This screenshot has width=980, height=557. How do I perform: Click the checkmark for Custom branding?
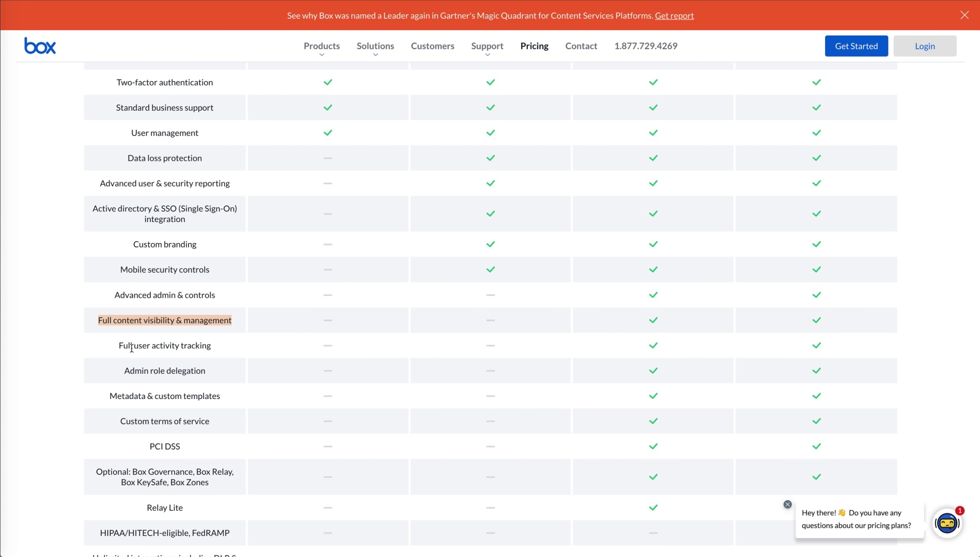click(x=491, y=244)
